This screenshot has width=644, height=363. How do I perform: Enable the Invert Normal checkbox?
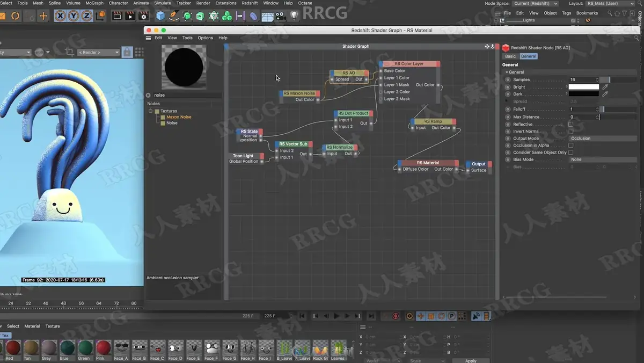tap(570, 131)
